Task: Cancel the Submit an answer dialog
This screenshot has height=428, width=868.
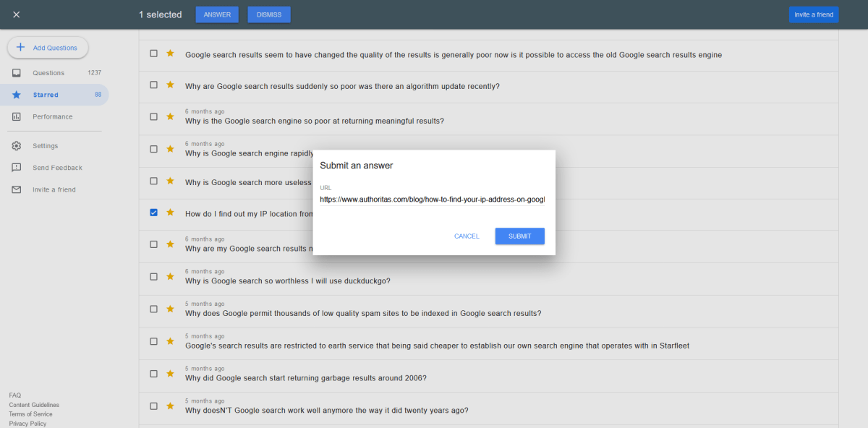Action: click(x=467, y=236)
